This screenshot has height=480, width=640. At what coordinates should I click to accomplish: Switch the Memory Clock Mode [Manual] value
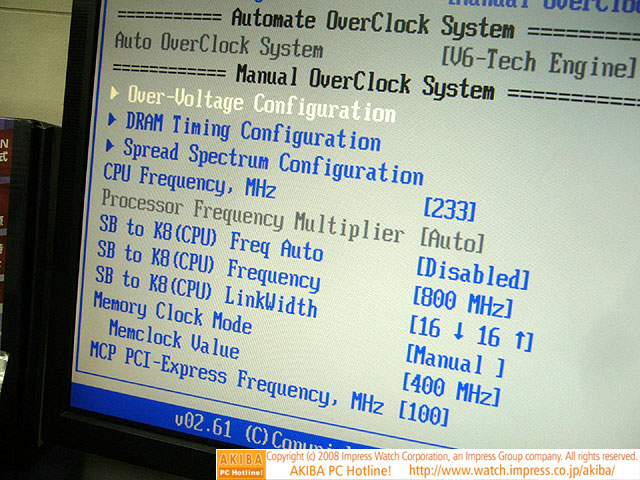[x=455, y=360]
